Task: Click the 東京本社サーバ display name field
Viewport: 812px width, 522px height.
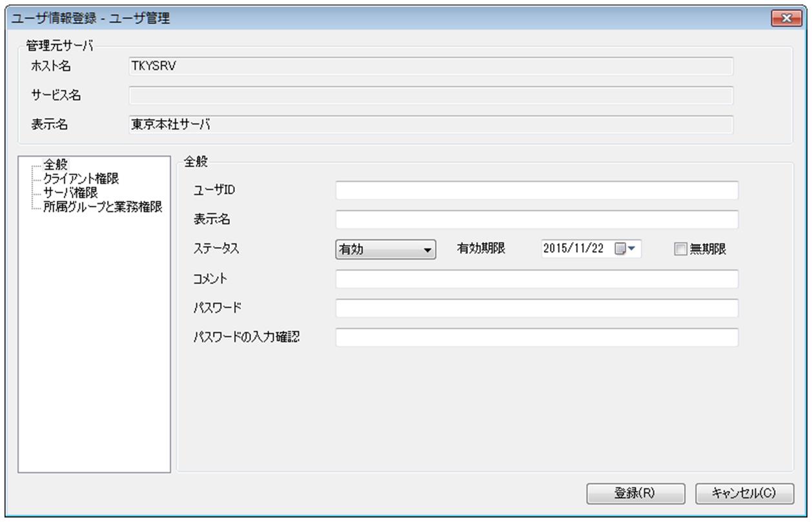Action: click(x=431, y=125)
